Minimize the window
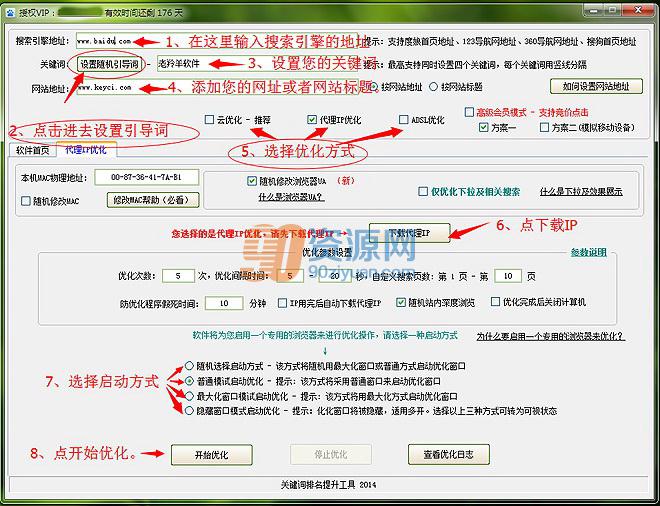Image resolution: width=660 pixels, height=506 pixels. (x=595, y=10)
